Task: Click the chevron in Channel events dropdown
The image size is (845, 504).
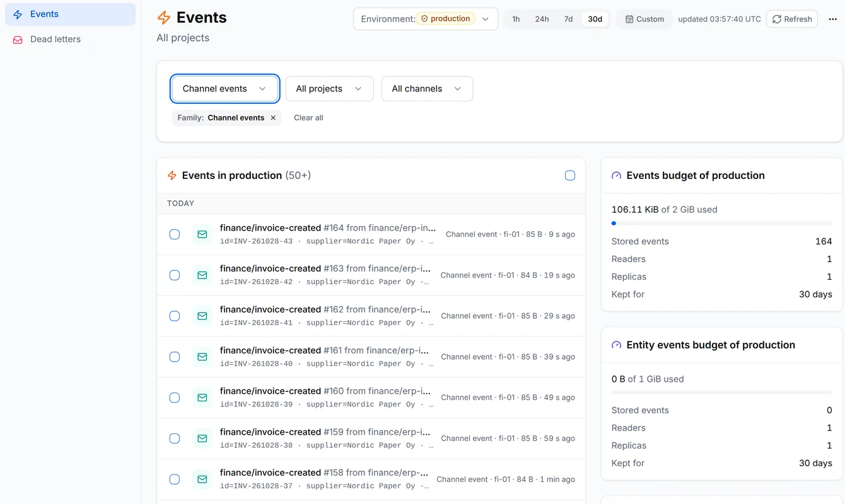Action: pyautogui.click(x=262, y=89)
